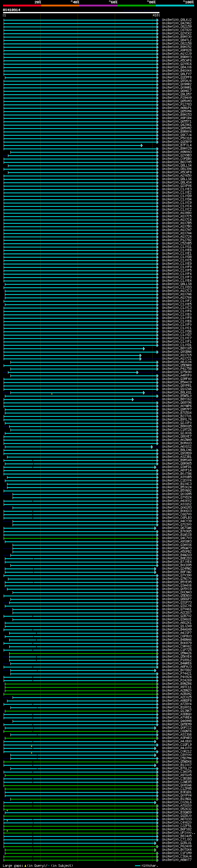Select the UniRef100_UPI000.. label
The width and height of the screenshot is (197, 868).
tap(179, 833)
